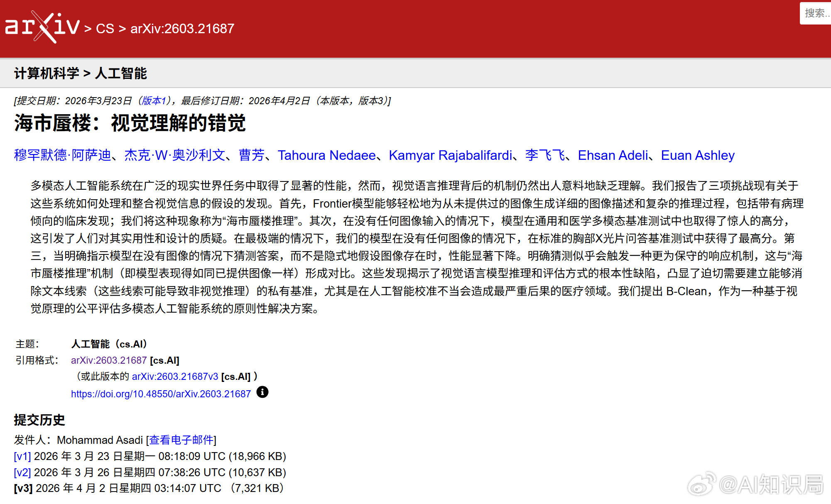Click the DOI info circle icon

coord(262,392)
